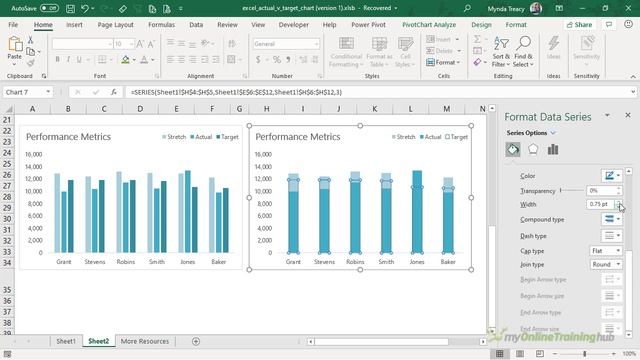
Task: Click the Format Painter brush icon
Action: (x=30, y=63)
